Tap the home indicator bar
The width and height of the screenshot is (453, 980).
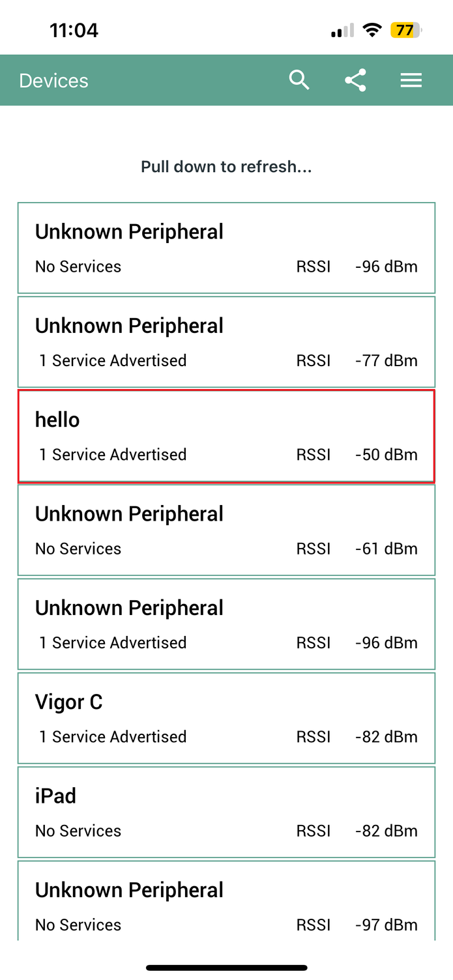226,968
